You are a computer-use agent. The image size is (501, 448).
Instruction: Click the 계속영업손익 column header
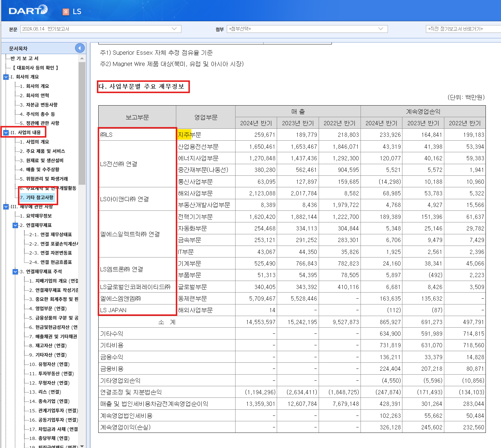(423, 112)
